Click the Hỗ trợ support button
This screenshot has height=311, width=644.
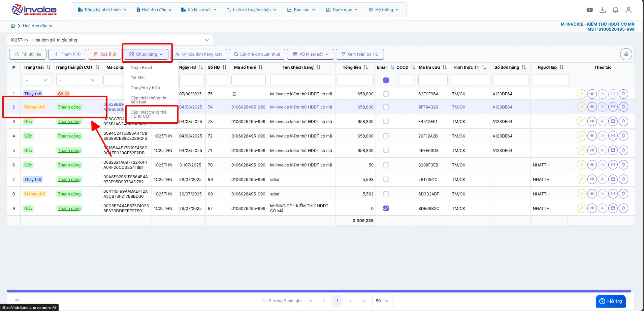(x=611, y=301)
